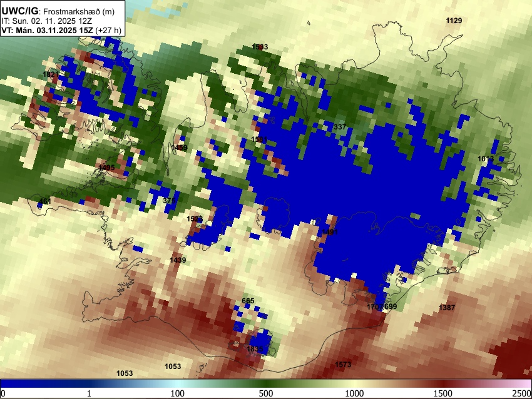Screen dimensions: 532x399
Task: Click the map value label 461
Action: point(45,201)
